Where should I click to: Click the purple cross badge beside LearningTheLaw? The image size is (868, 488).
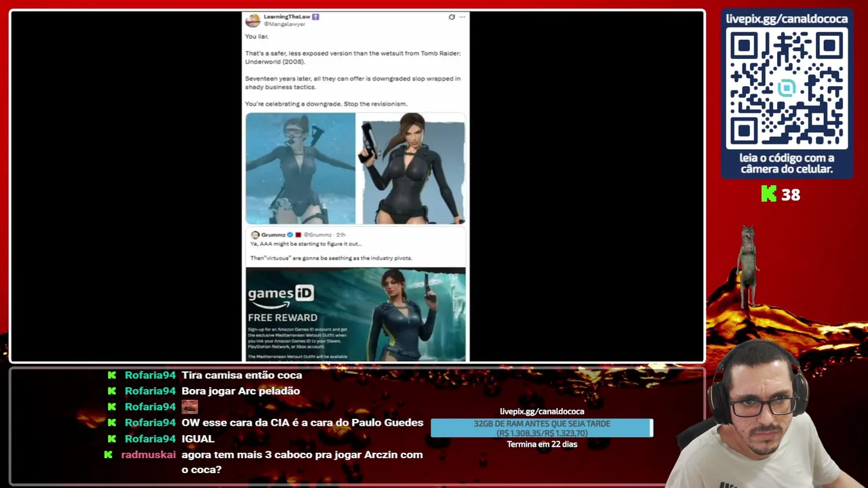click(x=315, y=17)
